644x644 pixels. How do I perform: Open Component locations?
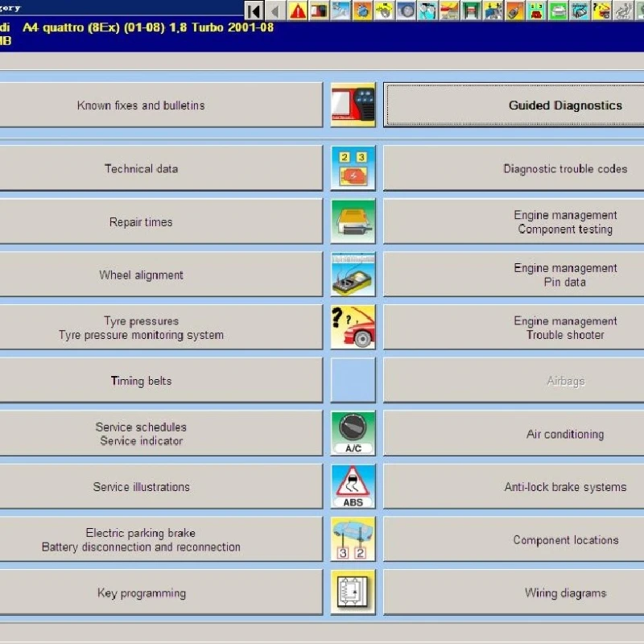(x=514, y=539)
